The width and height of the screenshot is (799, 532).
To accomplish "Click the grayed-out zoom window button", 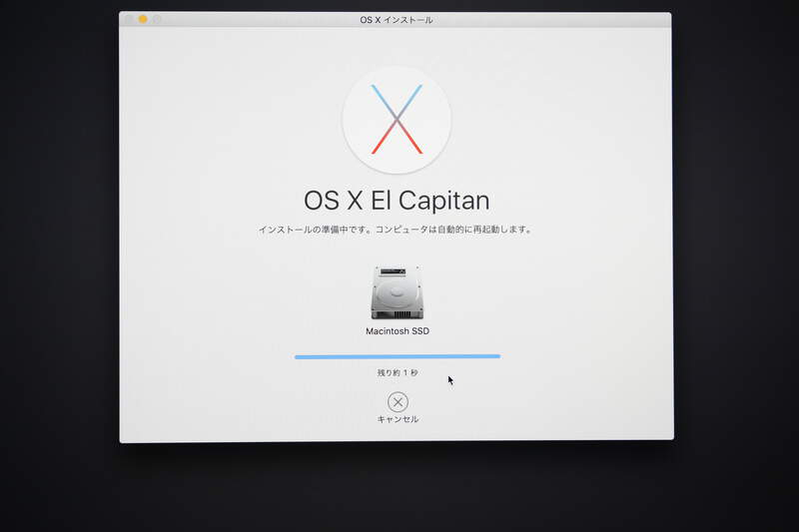I will tap(157, 19).
